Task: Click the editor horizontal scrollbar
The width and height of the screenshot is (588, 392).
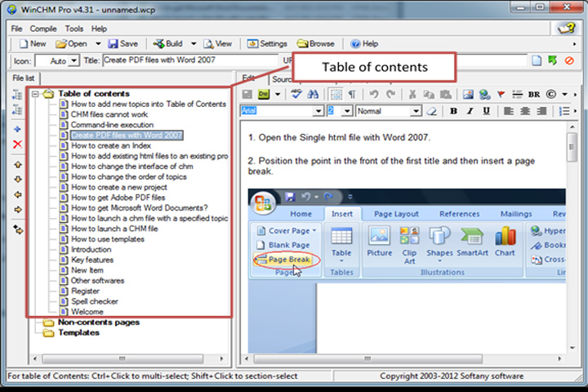Action: pyautogui.click(x=403, y=359)
